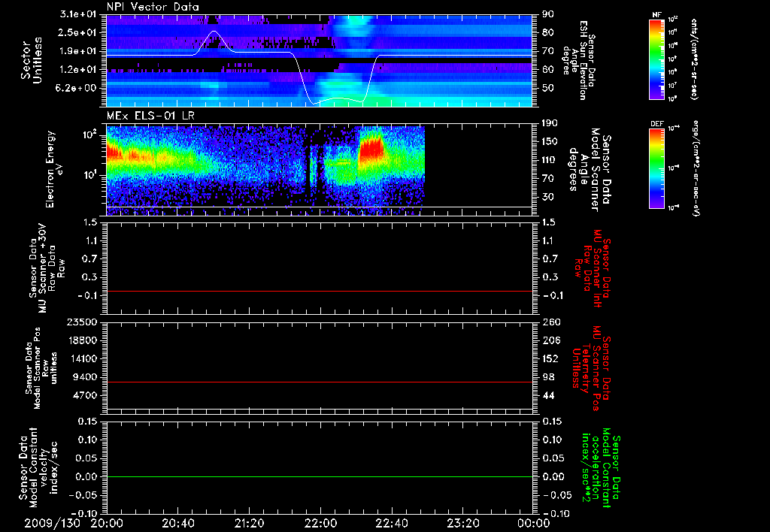770x532 pixels.
Task: Click the red line in Scanner Pos panel
Action: [320, 382]
